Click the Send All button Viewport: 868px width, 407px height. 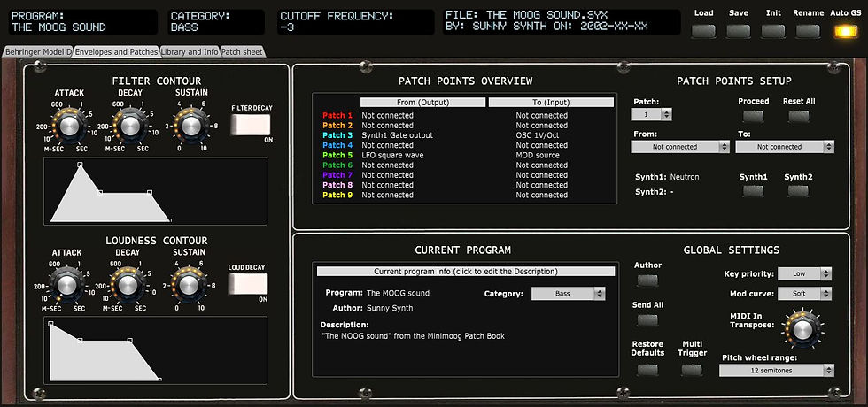pyautogui.click(x=647, y=319)
